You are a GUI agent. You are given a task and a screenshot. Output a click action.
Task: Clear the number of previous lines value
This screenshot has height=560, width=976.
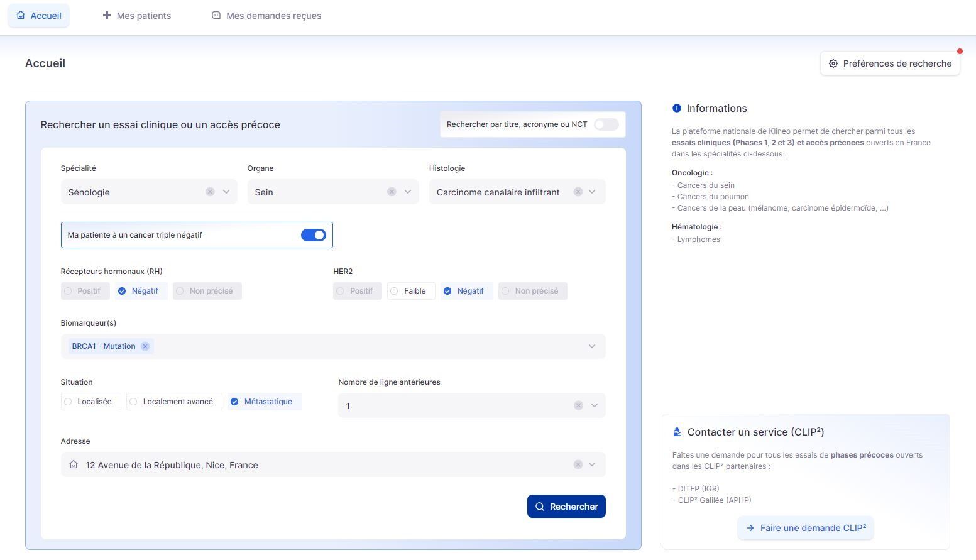[578, 405]
